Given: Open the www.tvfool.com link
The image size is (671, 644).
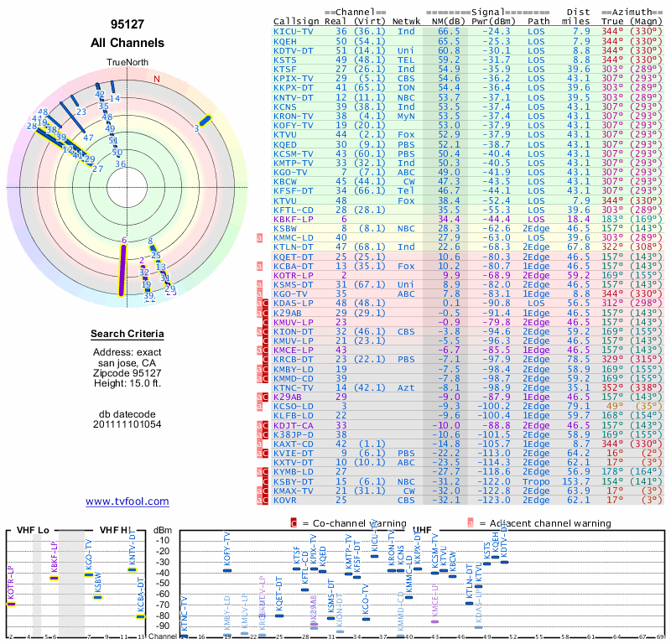Looking at the screenshot, I should pyautogui.click(x=127, y=501).
